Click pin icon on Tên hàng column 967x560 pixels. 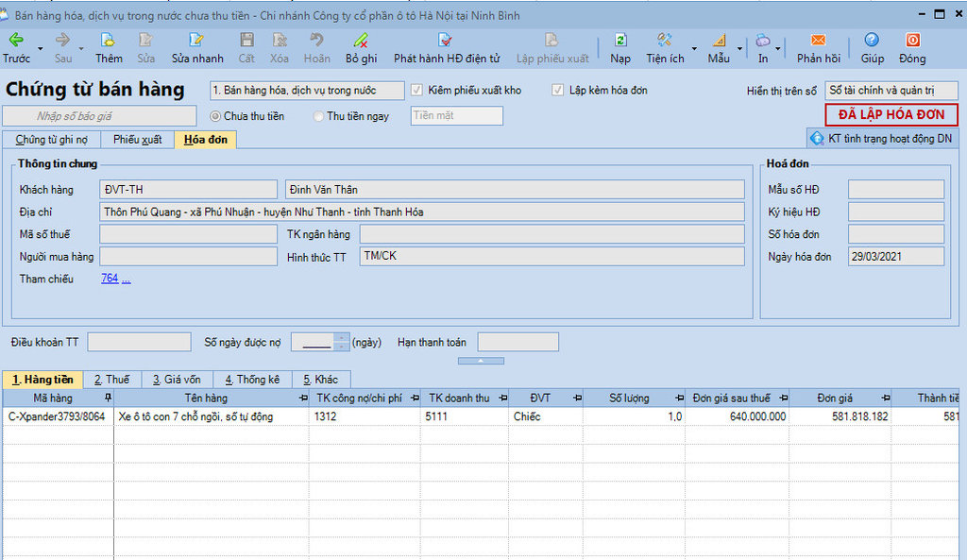(303, 398)
